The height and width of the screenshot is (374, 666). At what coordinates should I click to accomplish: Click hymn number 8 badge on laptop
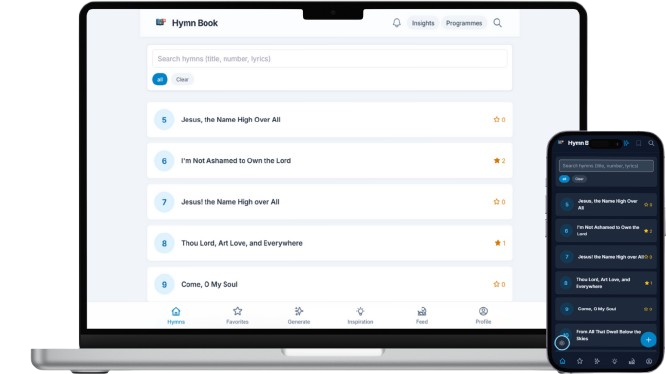coord(164,243)
